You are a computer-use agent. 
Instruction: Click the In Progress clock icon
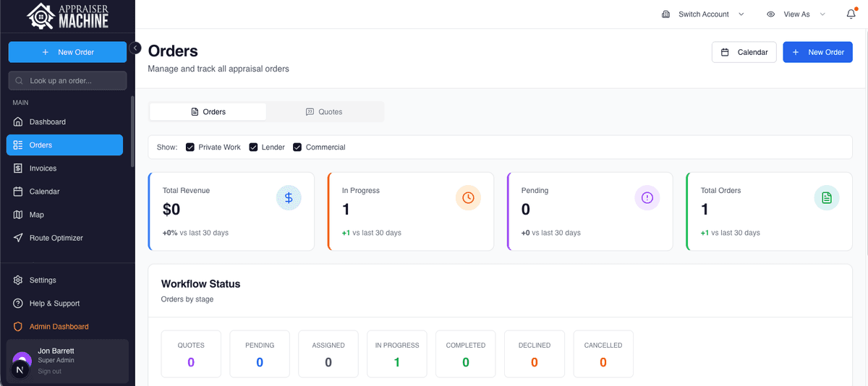(x=468, y=197)
